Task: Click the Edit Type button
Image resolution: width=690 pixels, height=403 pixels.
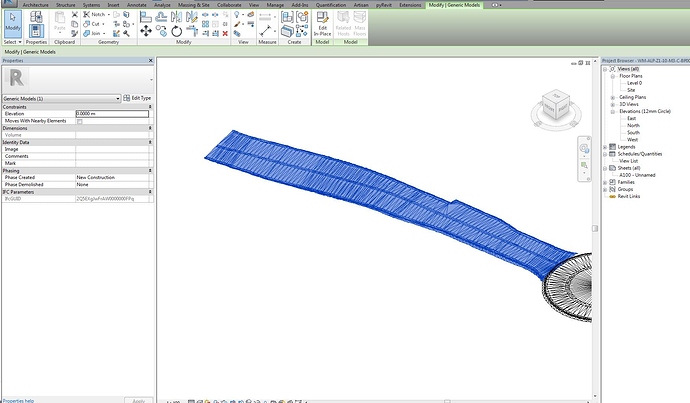Action: (137, 98)
